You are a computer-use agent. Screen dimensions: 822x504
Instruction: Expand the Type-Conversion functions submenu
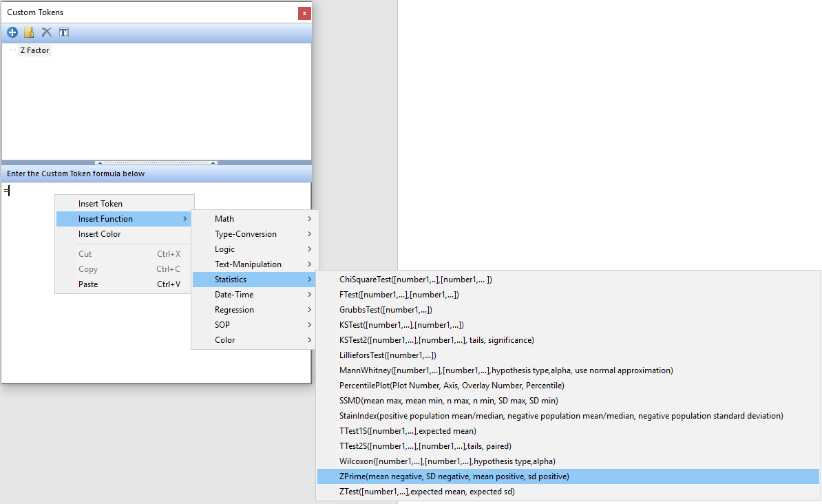click(x=255, y=234)
